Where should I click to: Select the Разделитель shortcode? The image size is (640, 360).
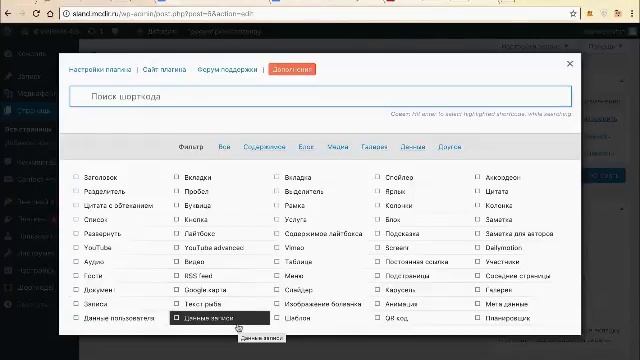point(104,191)
